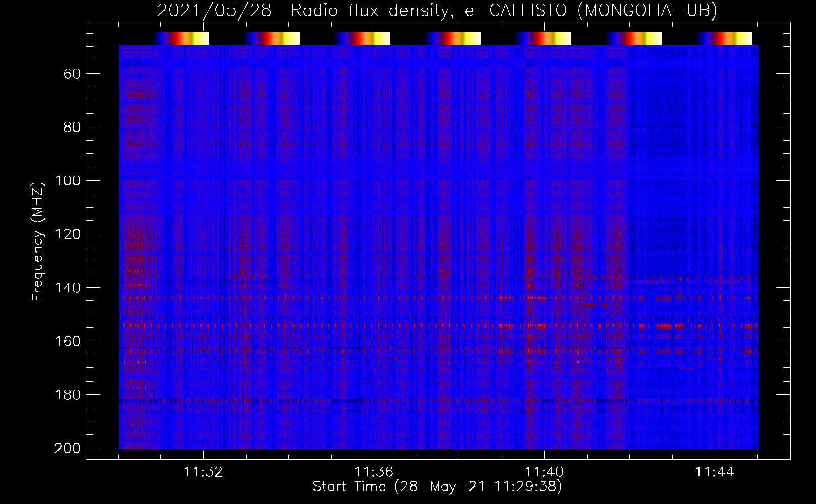Click the last color bar above the spectrogram
This screenshot has height=504, width=816.
725,38
